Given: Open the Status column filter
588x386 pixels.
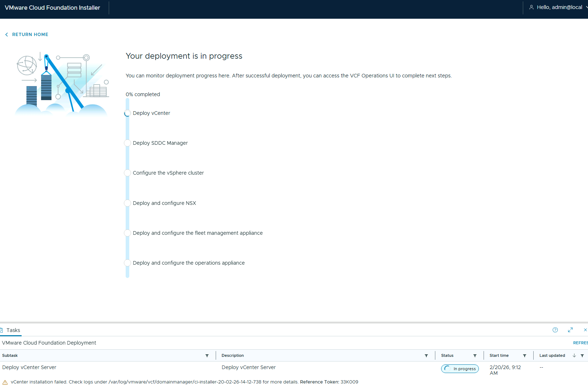Looking at the screenshot, I should 475,356.
